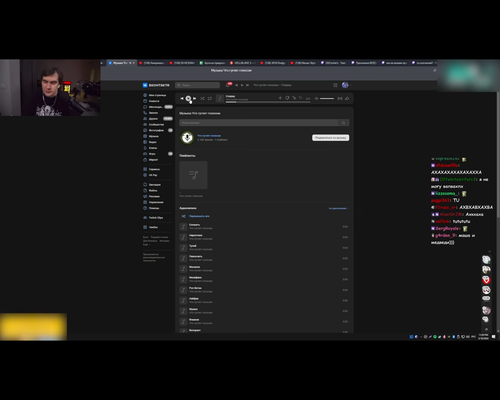Click the current track cover thumbnail
500x400 pixels.
point(220,98)
